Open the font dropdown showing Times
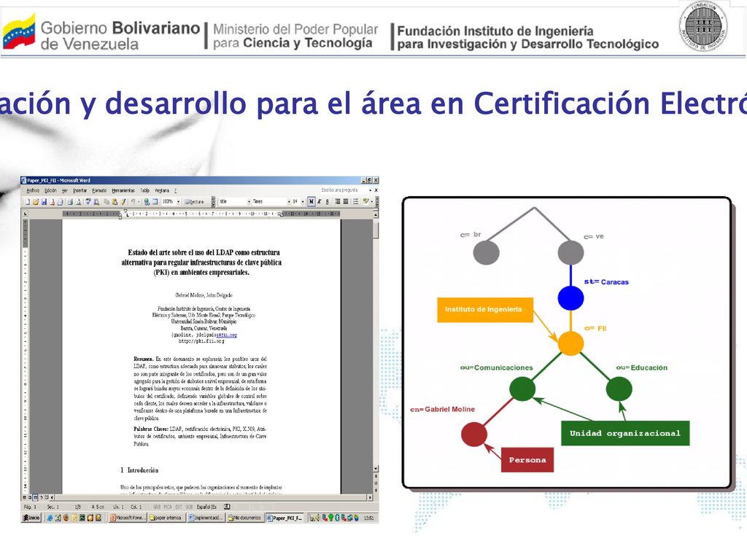The height and width of the screenshot is (560, 747). click(289, 202)
